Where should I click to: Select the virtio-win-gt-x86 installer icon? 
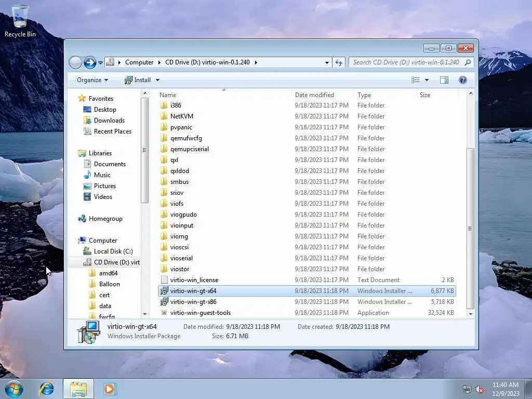164,302
